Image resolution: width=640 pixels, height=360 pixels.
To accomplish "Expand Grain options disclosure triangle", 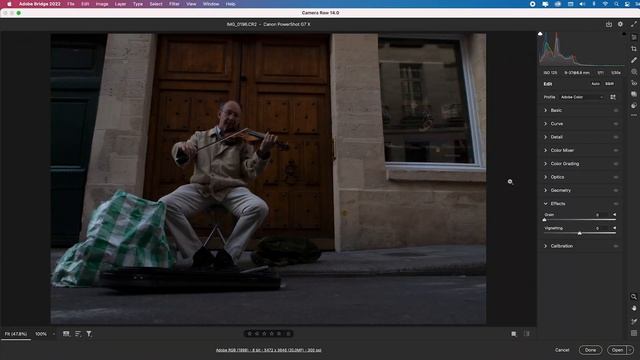I will pos(614,215).
